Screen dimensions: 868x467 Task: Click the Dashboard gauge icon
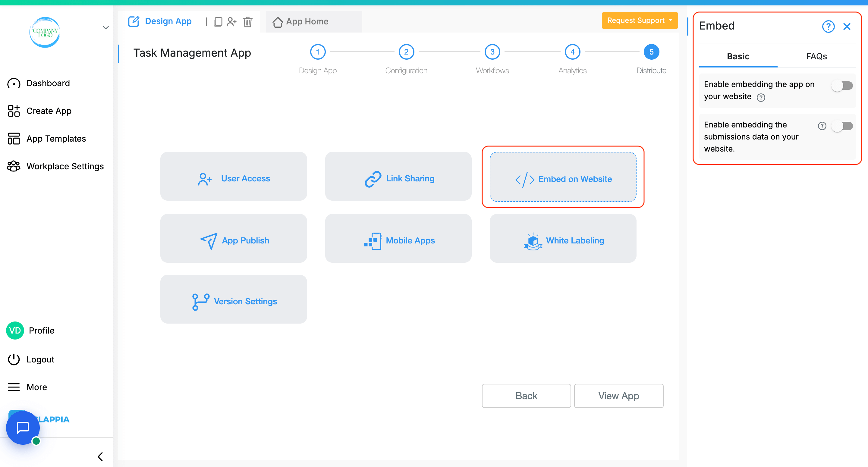click(x=14, y=83)
